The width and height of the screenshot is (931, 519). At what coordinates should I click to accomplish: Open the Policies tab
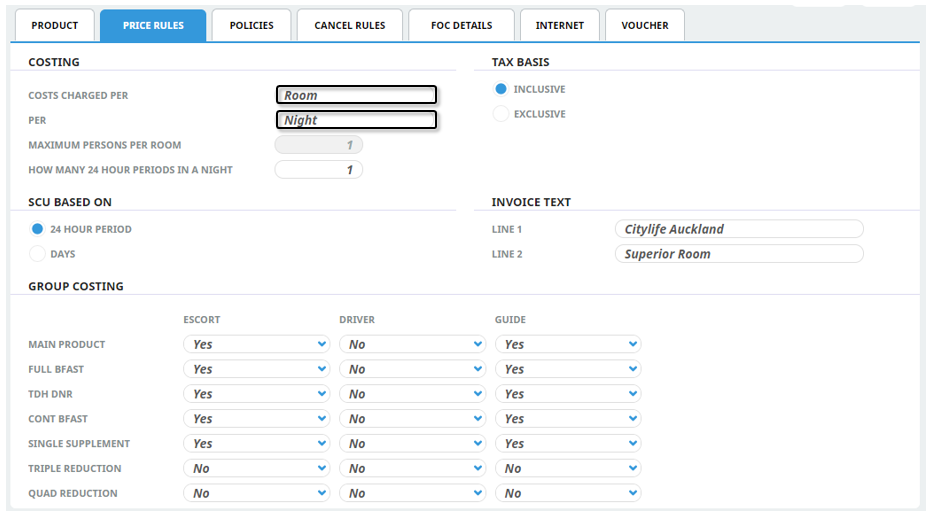click(251, 25)
